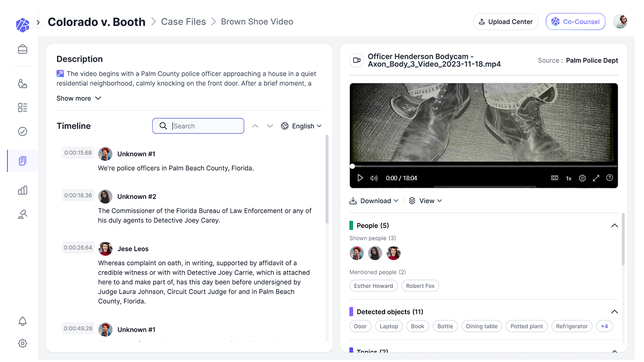Open the English language dropdown
The height and width of the screenshot is (362, 644).
pos(301,126)
